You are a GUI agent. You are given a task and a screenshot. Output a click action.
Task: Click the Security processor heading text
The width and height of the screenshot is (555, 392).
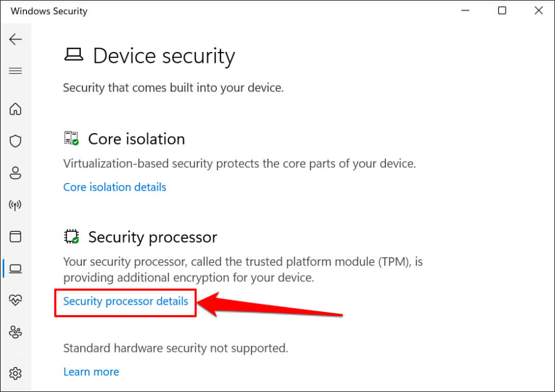[152, 237]
